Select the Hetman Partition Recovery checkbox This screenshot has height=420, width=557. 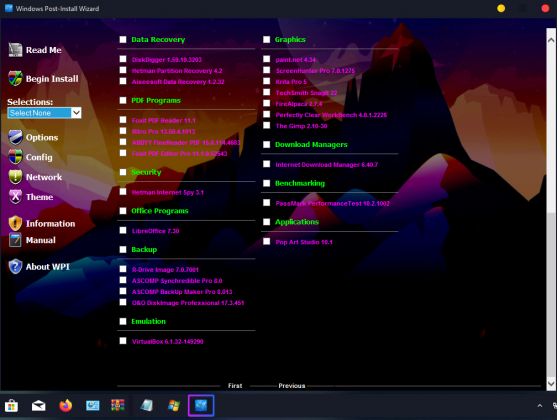pyautogui.click(x=123, y=70)
